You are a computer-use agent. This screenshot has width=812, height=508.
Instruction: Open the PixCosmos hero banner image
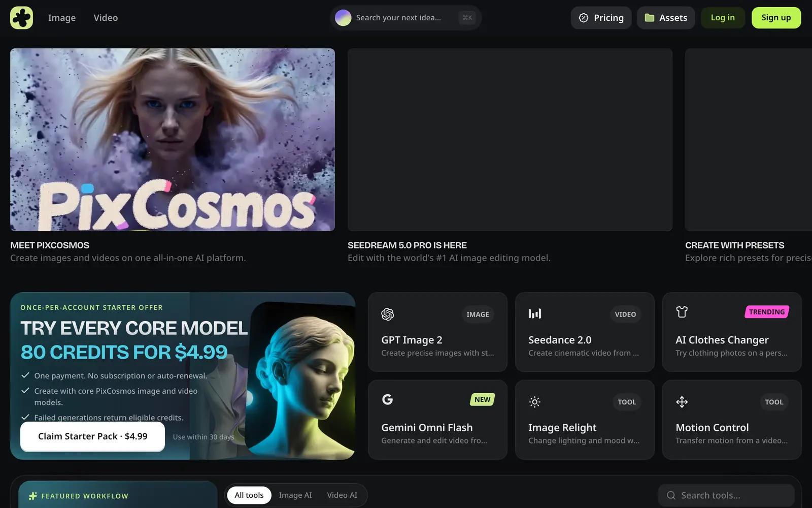[x=173, y=140]
